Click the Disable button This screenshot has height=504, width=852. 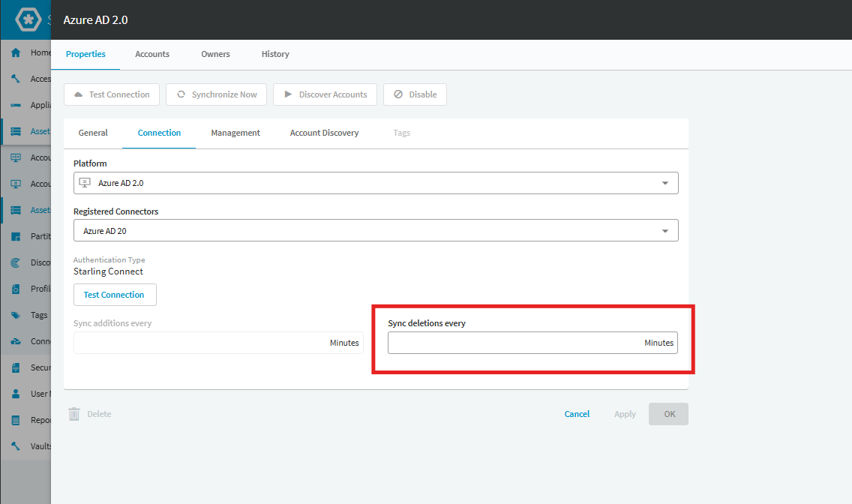[x=415, y=94]
